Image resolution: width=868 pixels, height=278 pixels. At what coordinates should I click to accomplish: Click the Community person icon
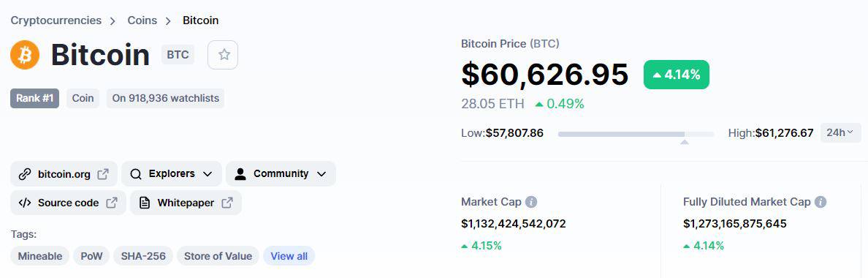(x=240, y=174)
